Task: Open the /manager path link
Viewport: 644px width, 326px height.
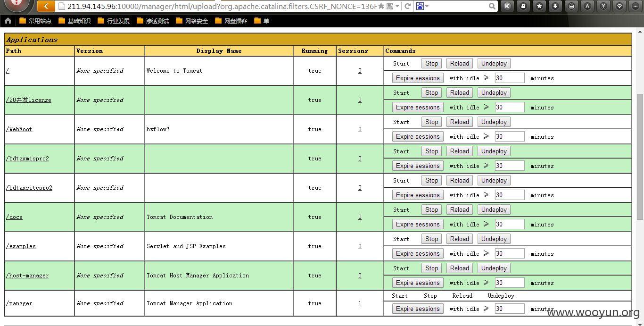Action: point(19,303)
